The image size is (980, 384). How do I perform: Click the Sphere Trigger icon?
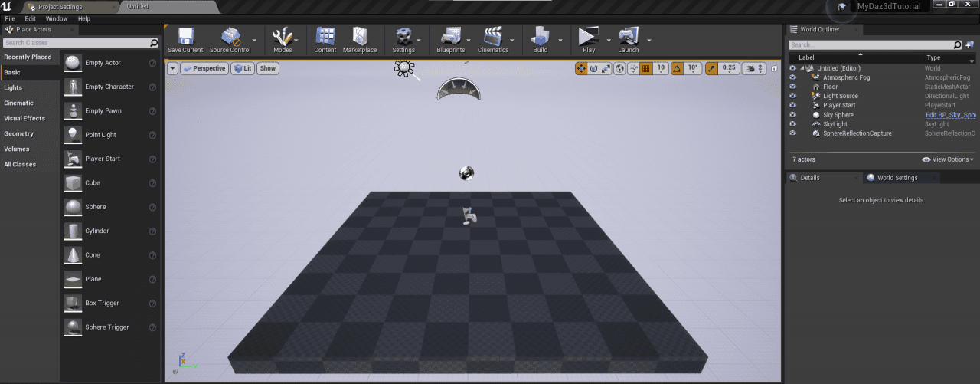click(73, 327)
